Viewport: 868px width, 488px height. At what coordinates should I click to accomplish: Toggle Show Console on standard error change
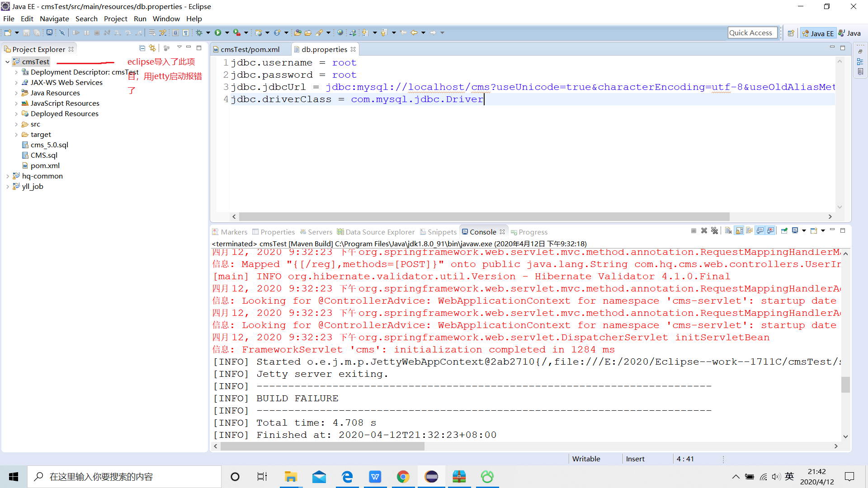coord(771,230)
